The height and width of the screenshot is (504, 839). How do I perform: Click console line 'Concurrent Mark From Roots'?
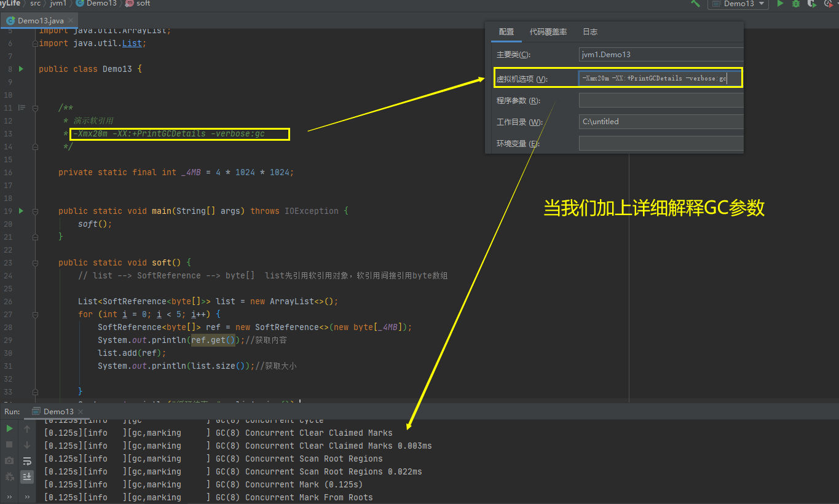tap(309, 497)
